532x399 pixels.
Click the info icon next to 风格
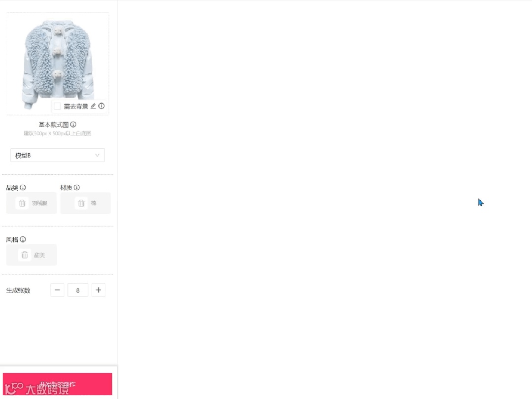[x=23, y=239]
